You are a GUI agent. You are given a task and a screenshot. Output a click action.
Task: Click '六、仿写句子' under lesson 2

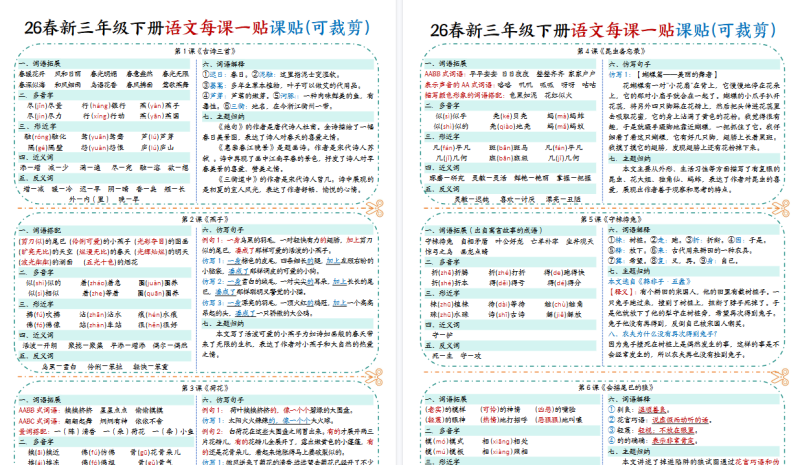(x=223, y=230)
